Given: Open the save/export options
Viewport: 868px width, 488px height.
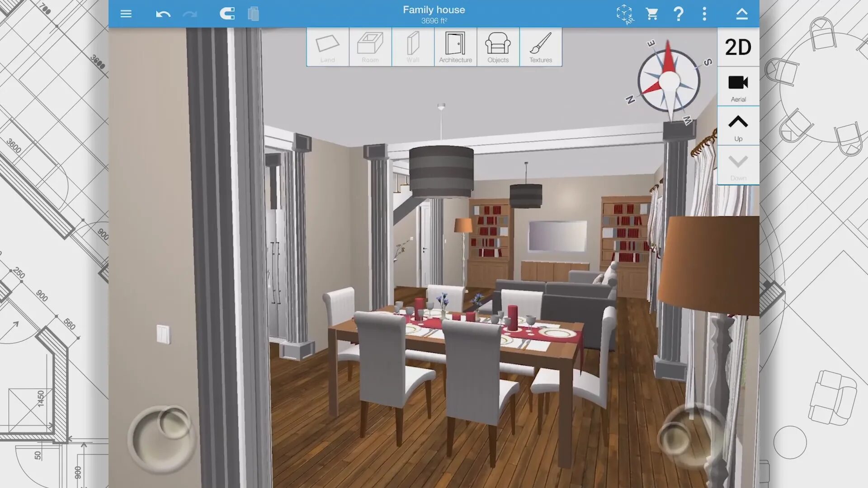Looking at the screenshot, I should coord(741,13).
